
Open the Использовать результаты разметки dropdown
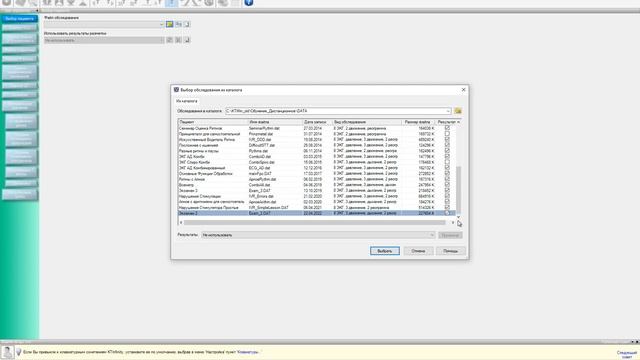(104, 40)
